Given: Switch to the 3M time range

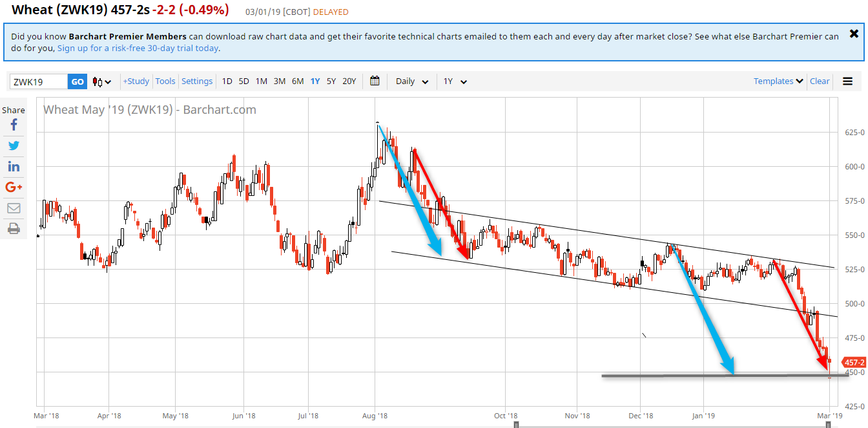Looking at the screenshot, I should pos(279,81).
